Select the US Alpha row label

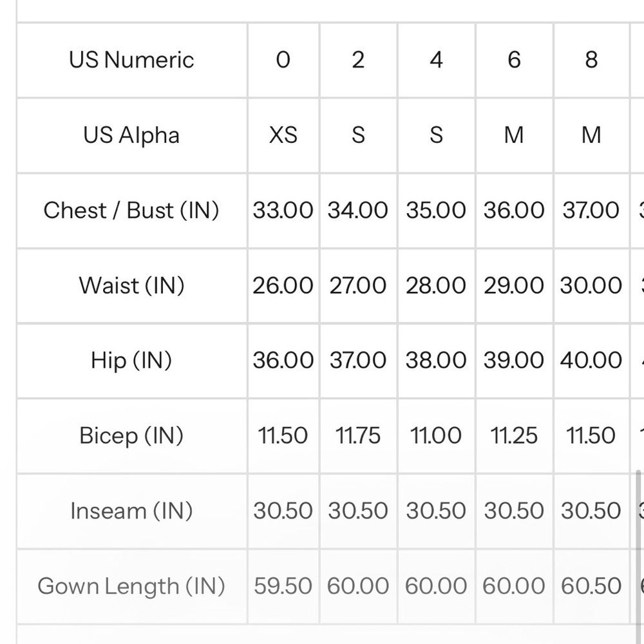(131, 135)
